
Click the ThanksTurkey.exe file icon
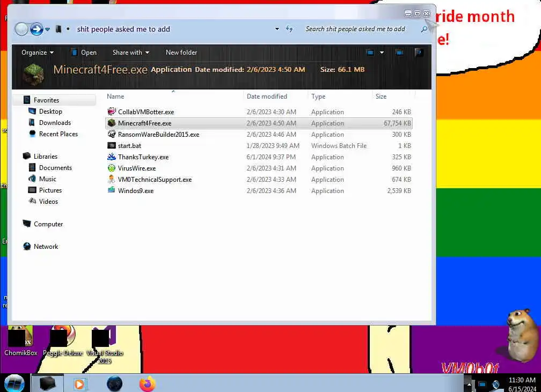coord(112,157)
